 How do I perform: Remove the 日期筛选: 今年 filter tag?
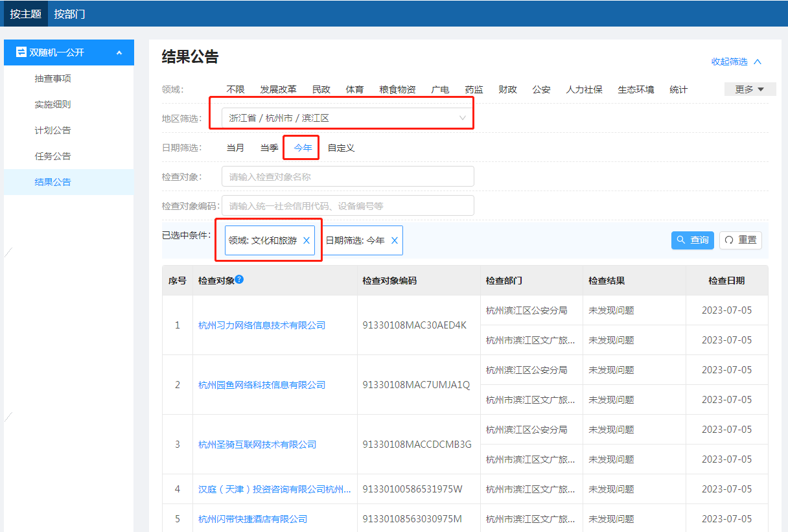tap(394, 240)
